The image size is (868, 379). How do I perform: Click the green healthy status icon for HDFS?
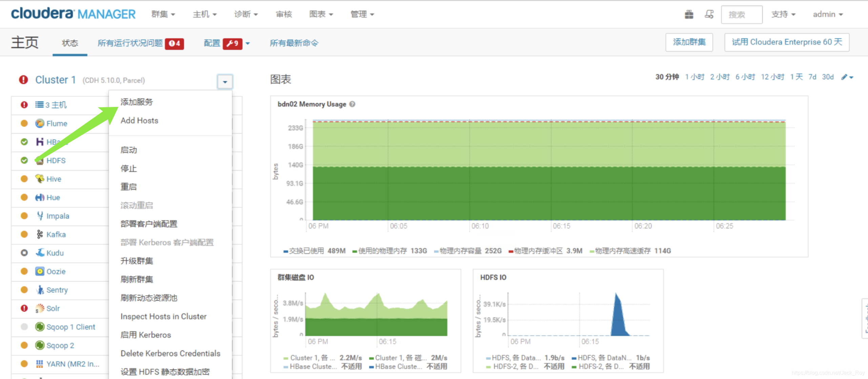coord(24,160)
